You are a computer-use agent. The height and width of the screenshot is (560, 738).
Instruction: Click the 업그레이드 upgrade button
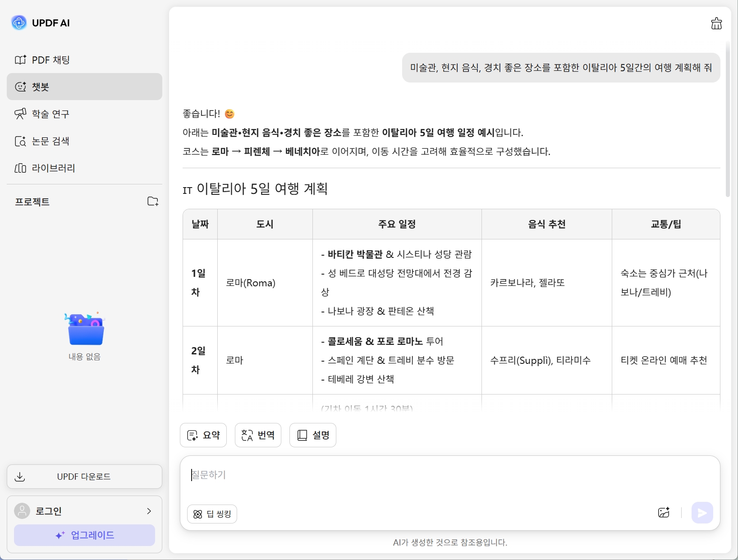coord(84,535)
